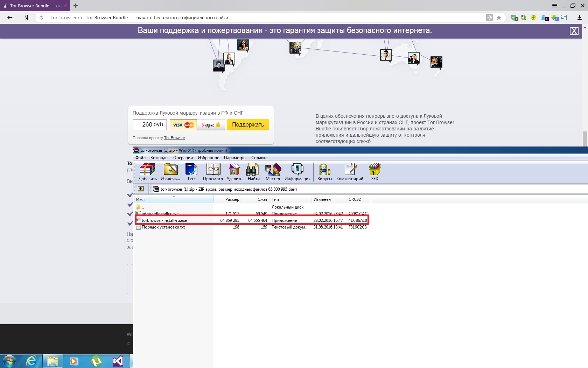Open the Комментарий (Comment) tool
The height and width of the screenshot is (368, 588).
pyautogui.click(x=350, y=172)
